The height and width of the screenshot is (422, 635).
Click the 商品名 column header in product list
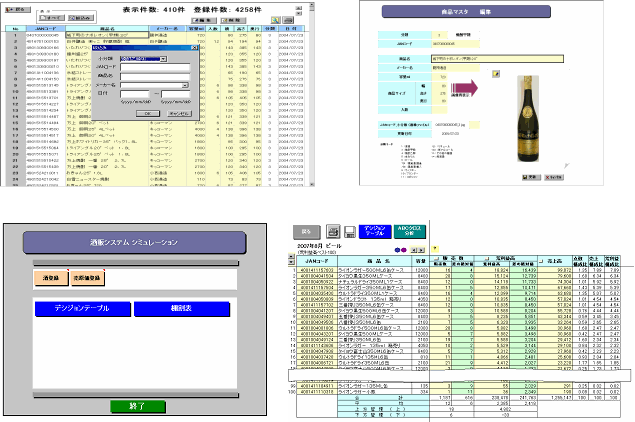[x=107, y=29]
